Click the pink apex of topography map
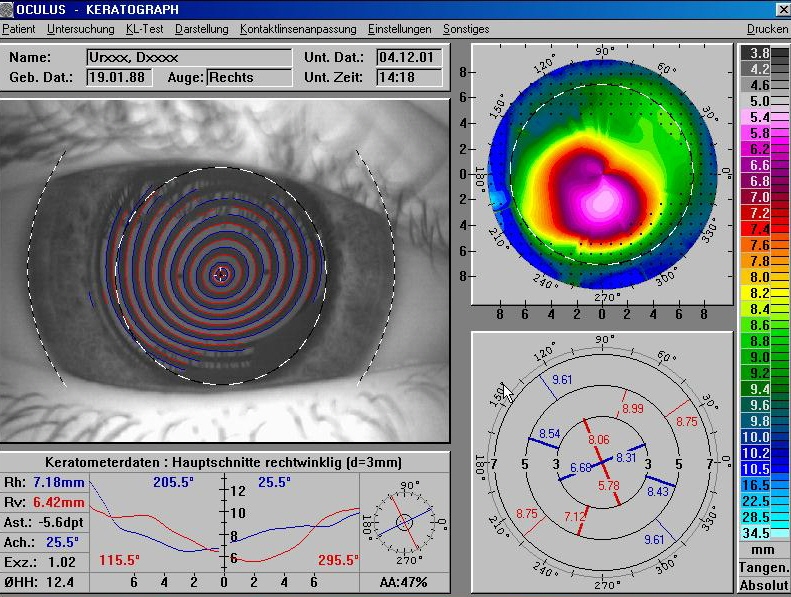The width and height of the screenshot is (791, 597). click(604, 202)
